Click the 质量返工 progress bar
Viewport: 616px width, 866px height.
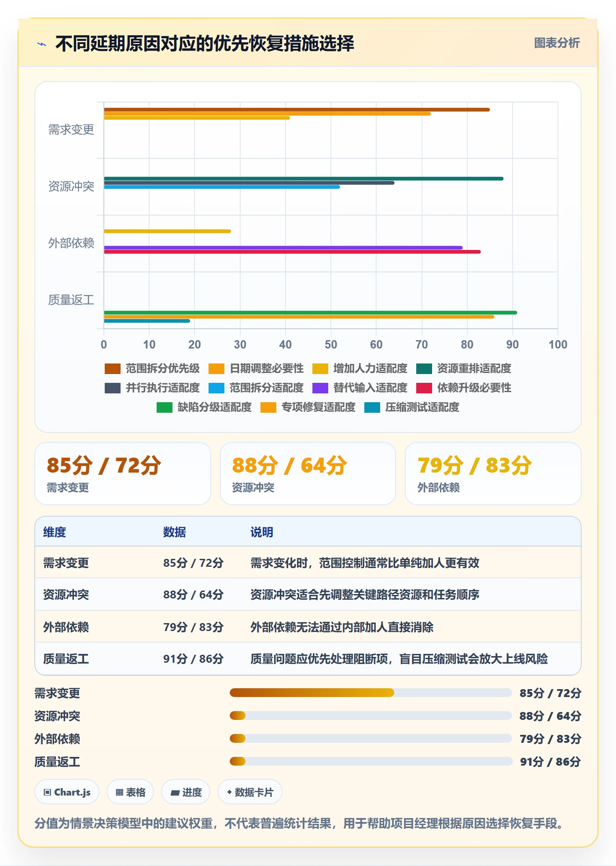(370, 761)
